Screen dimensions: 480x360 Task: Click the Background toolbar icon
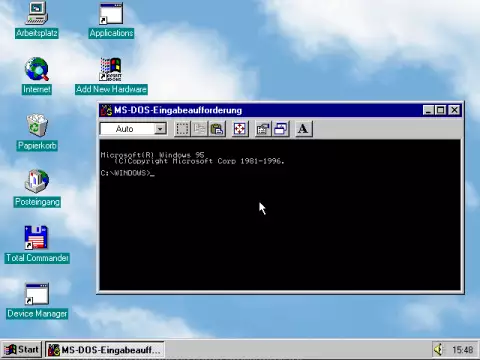pos(281,129)
